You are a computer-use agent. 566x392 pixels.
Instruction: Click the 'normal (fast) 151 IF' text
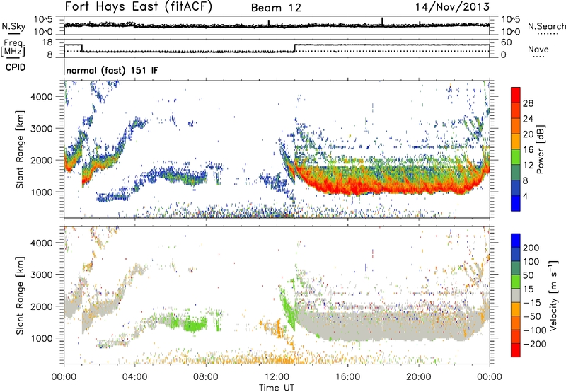[x=112, y=70]
